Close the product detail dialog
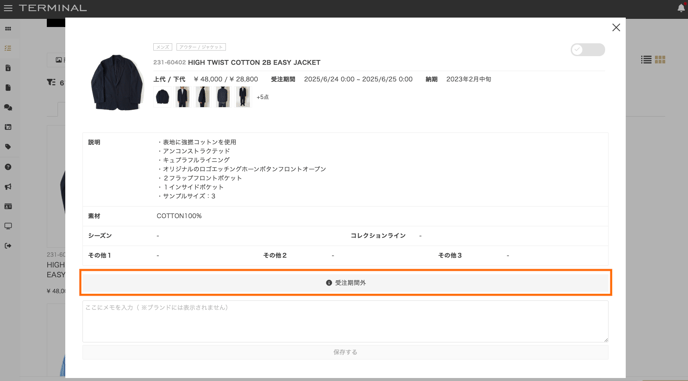This screenshot has width=688, height=381. click(616, 28)
